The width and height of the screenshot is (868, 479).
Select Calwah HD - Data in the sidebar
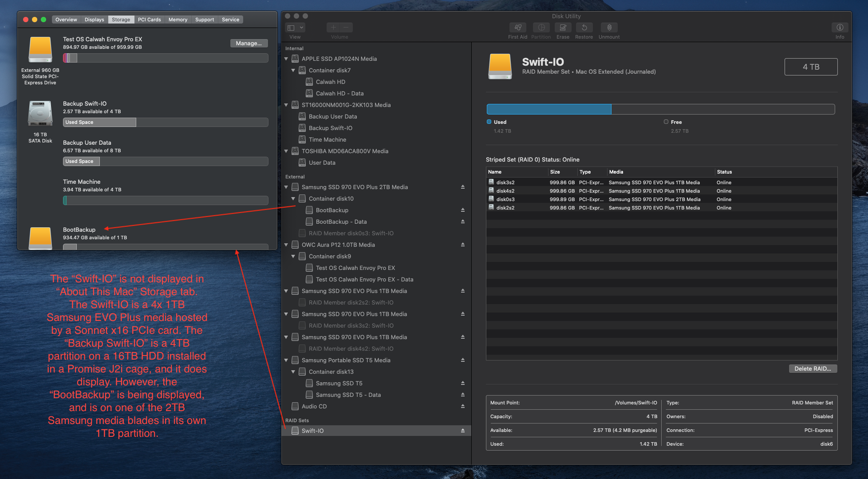pos(339,93)
